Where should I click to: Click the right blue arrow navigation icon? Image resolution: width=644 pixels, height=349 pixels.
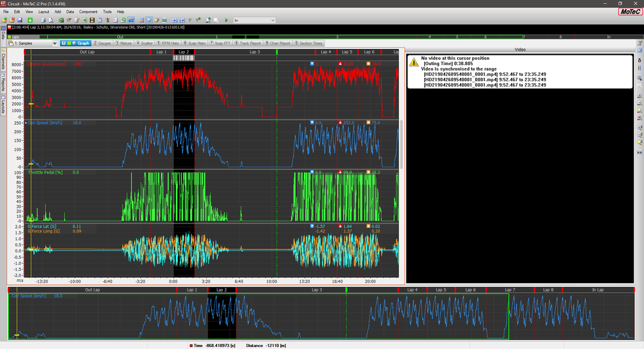(182, 20)
